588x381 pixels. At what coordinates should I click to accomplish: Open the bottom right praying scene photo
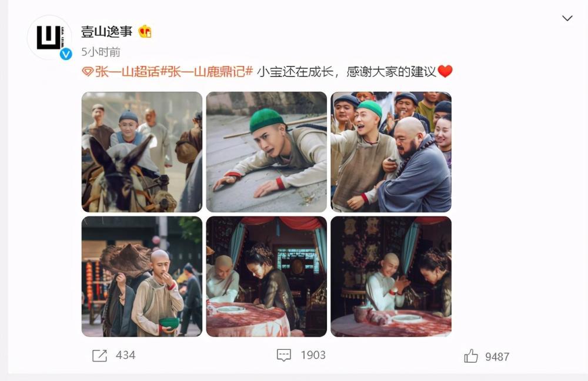(x=391, y=276)
